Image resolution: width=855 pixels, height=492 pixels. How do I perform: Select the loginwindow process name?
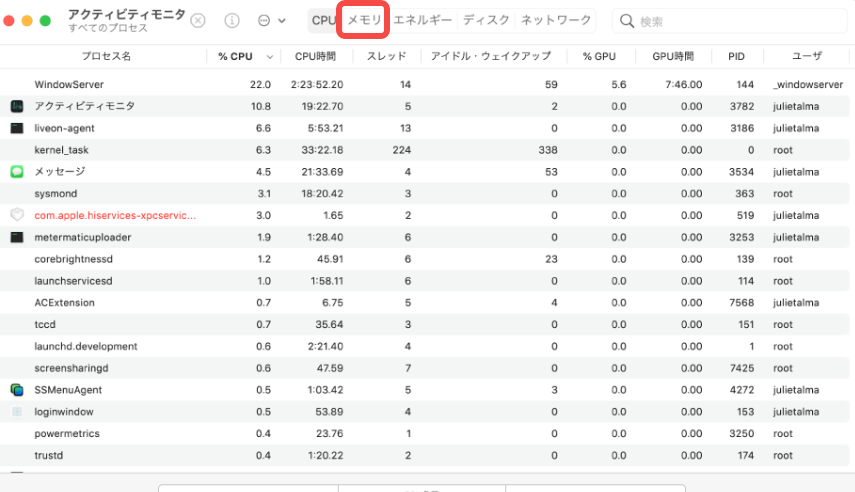point(64,412)
